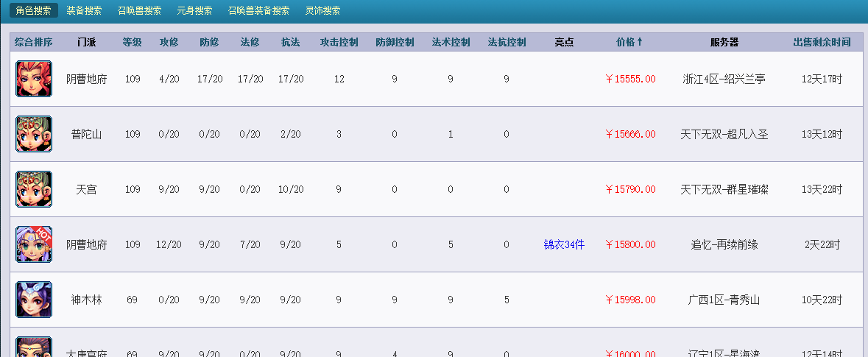Select the 召唤兽装备搜索 tab

pos(258,10)
